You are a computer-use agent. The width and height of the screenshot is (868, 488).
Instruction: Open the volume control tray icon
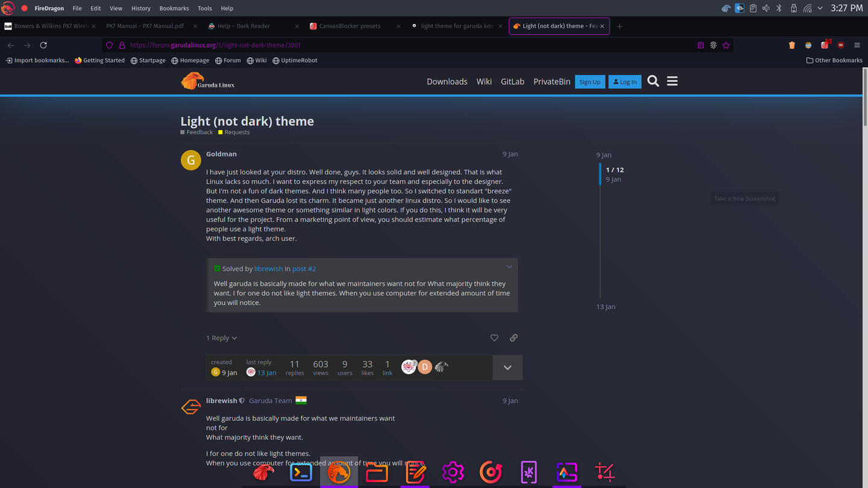[766, 8]
